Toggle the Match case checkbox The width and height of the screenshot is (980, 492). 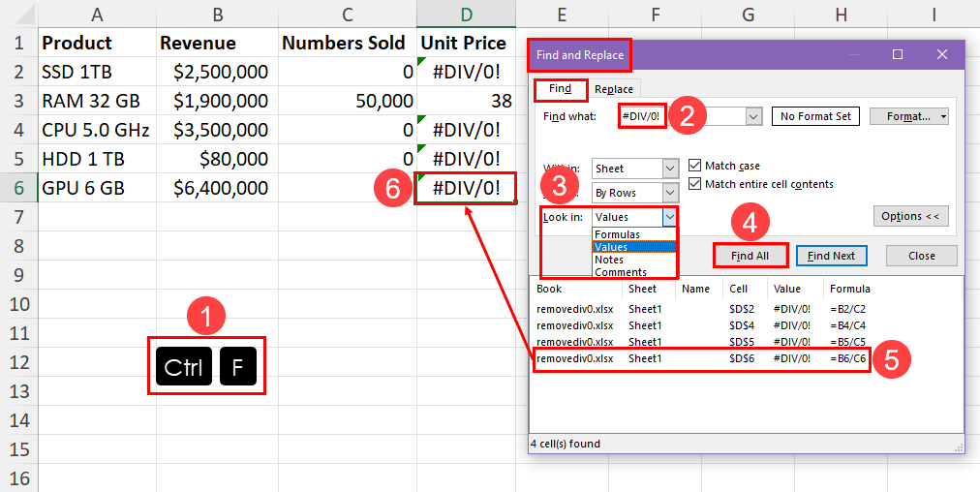pyautogui.click(x=694, y=166)
